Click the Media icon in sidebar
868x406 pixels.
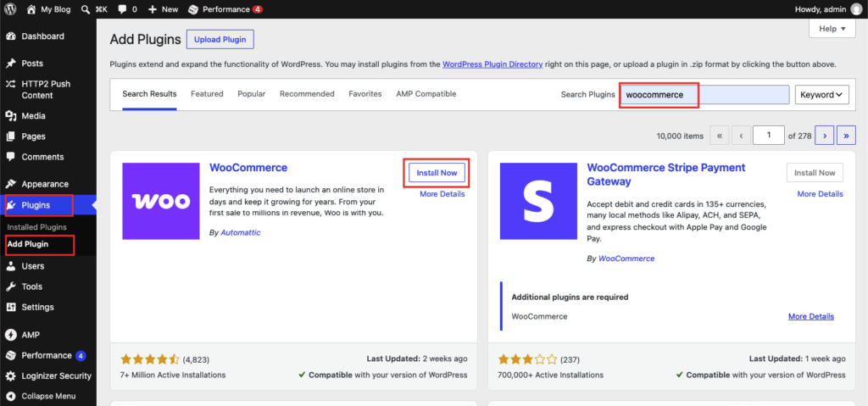10,116
